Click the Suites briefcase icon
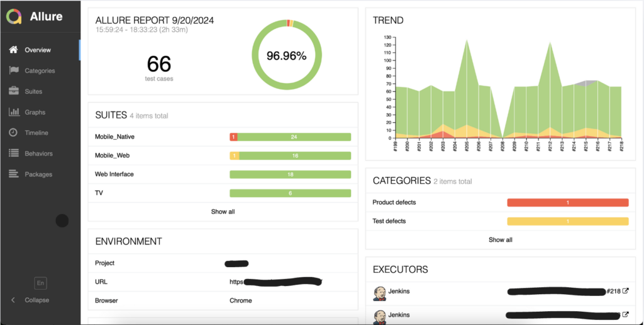 pos(13,91)
